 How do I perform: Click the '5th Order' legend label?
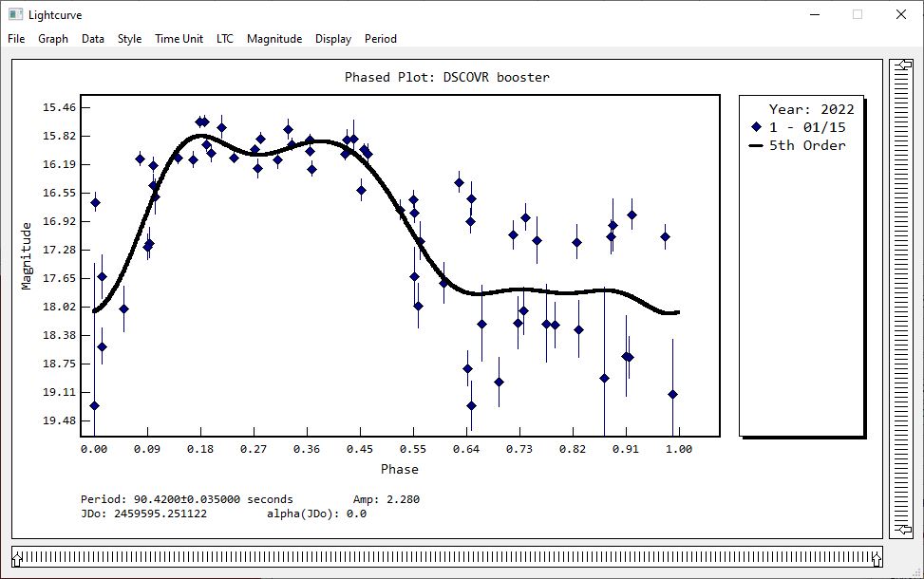807,145
